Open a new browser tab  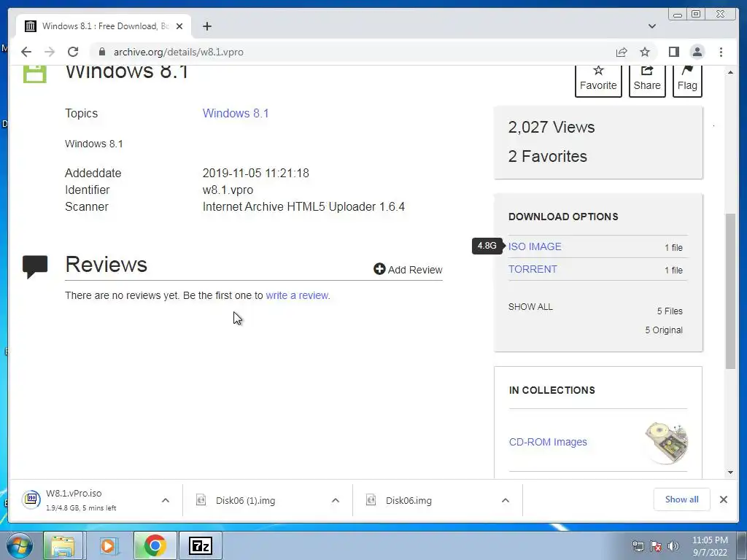pos(206,26)
